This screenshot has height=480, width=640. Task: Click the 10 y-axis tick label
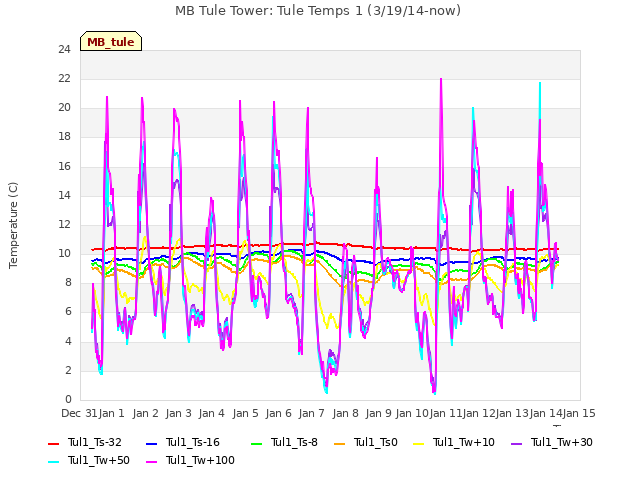[64, 253]
